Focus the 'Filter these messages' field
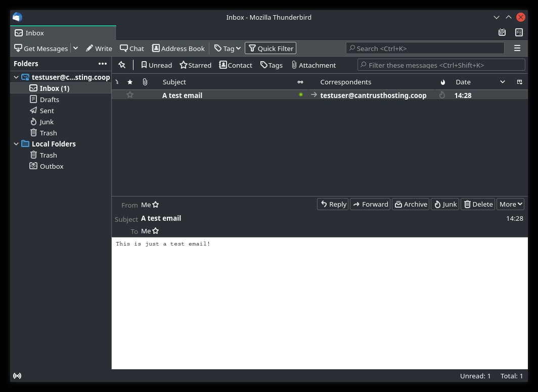538x392 pixels. 441,65
